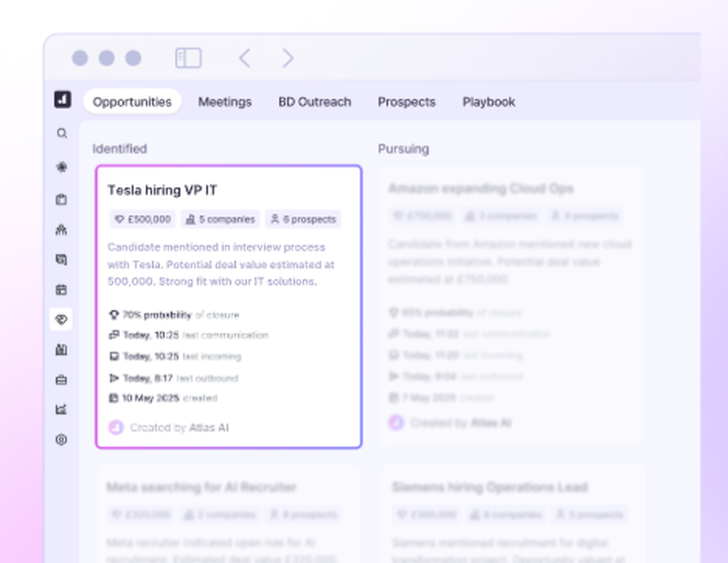Open the clipboard icon in the sidebar
The image size is (728, 563).
coord(62,200)
